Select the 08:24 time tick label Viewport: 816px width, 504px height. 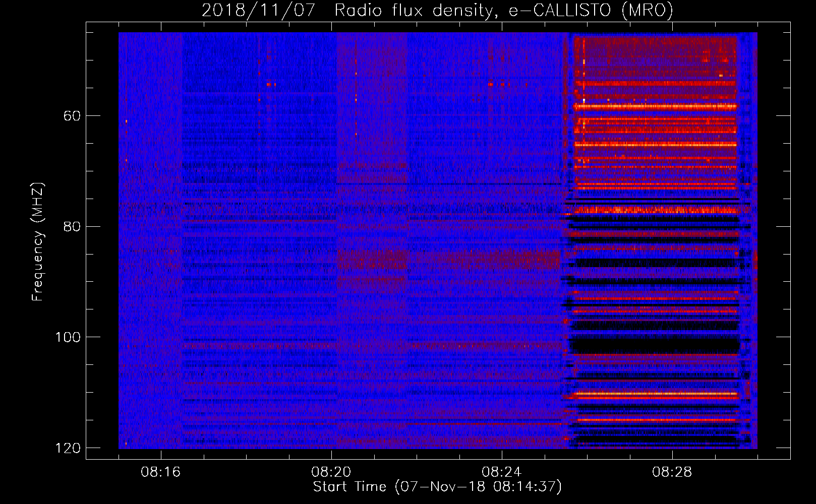click(x=502, y=472)
